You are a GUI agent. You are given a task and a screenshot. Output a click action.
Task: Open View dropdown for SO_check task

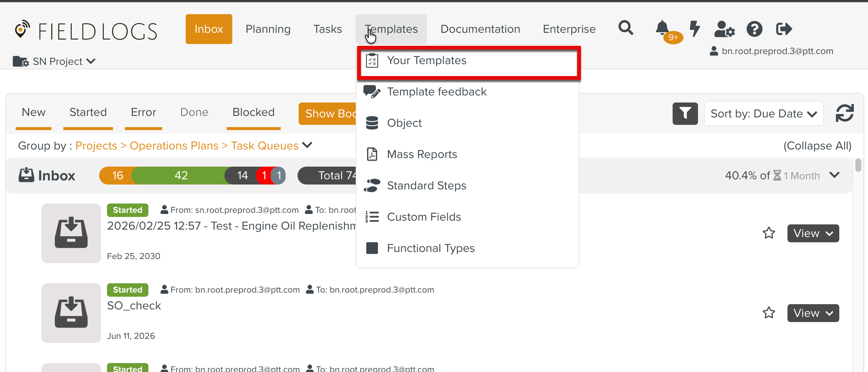click(813, 313)
